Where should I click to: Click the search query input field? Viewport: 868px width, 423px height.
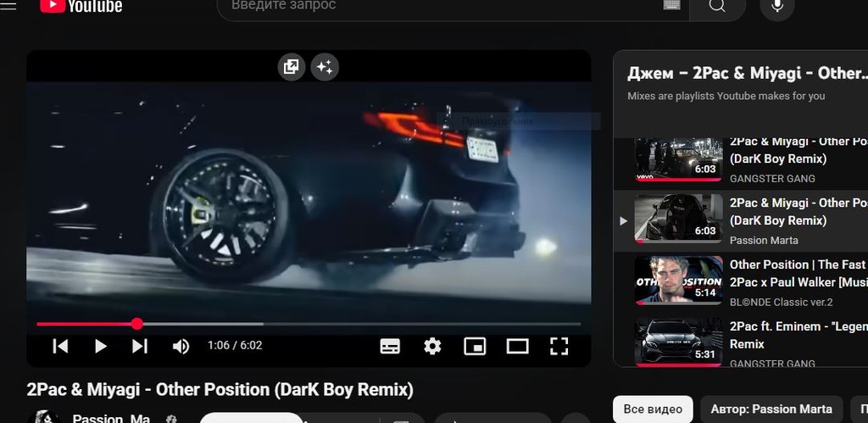pyautogui.click(x=441, y=7)
